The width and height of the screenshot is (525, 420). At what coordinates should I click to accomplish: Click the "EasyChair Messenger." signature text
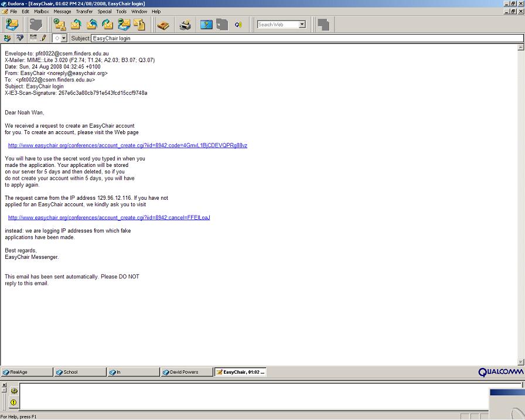tap(32, 257)
